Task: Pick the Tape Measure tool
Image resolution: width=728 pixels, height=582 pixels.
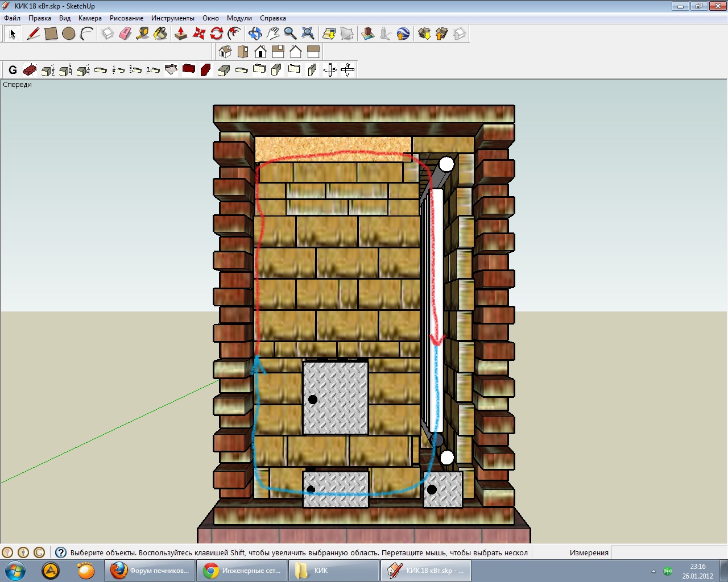Action: [x=143, y=34]
